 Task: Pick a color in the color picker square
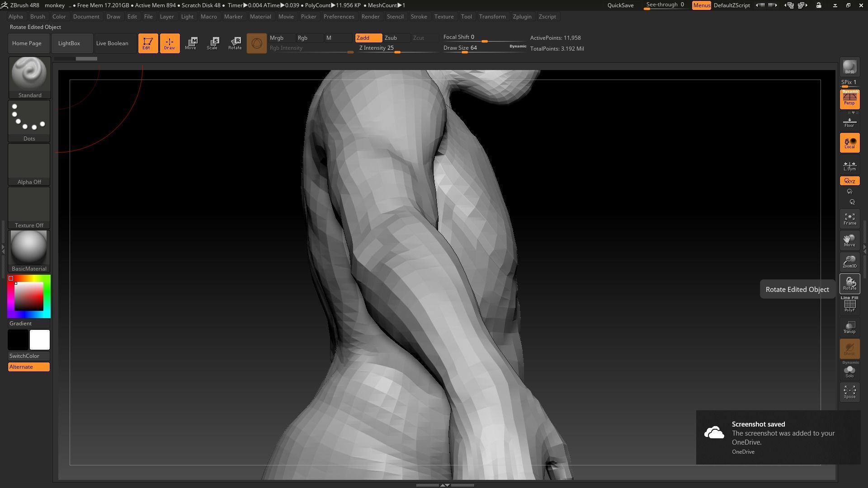pos(29,296)
